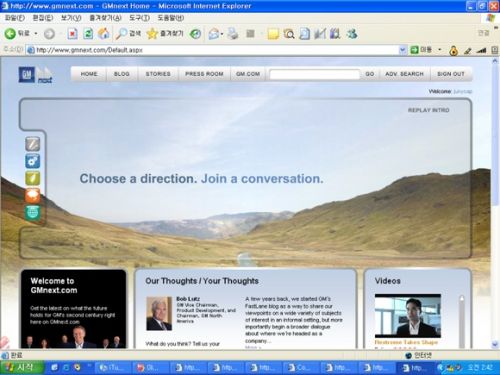Click in the site search field
The width and height of the screenshot is (500, 375).
coord(314,74)
